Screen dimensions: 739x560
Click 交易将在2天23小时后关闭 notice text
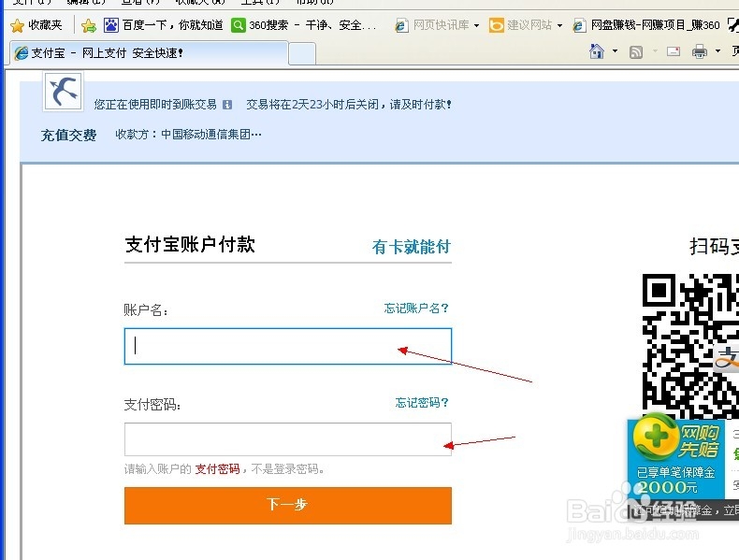click(349, 104)
